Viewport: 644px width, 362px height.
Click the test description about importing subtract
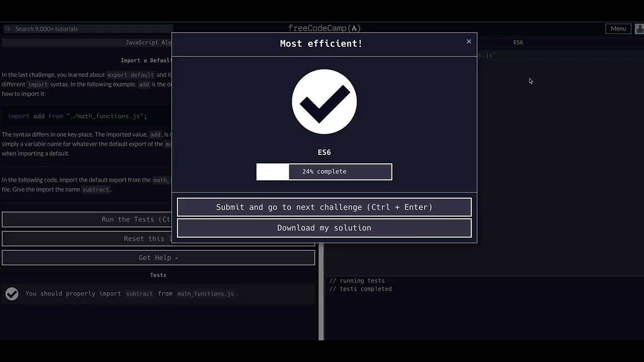(x=131, y=294)
